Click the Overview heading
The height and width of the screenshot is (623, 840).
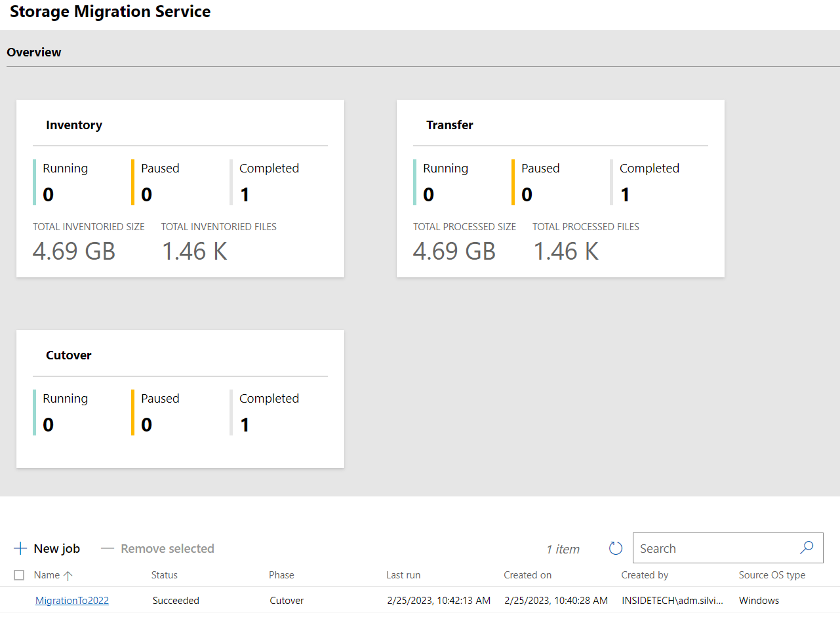pos(34,52)
